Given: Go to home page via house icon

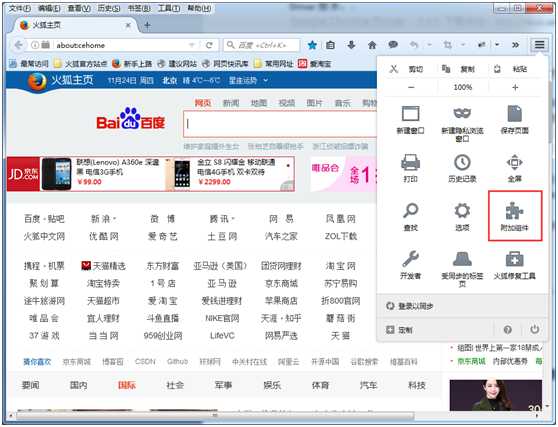Looking at the screenshot, I should 372,45.
